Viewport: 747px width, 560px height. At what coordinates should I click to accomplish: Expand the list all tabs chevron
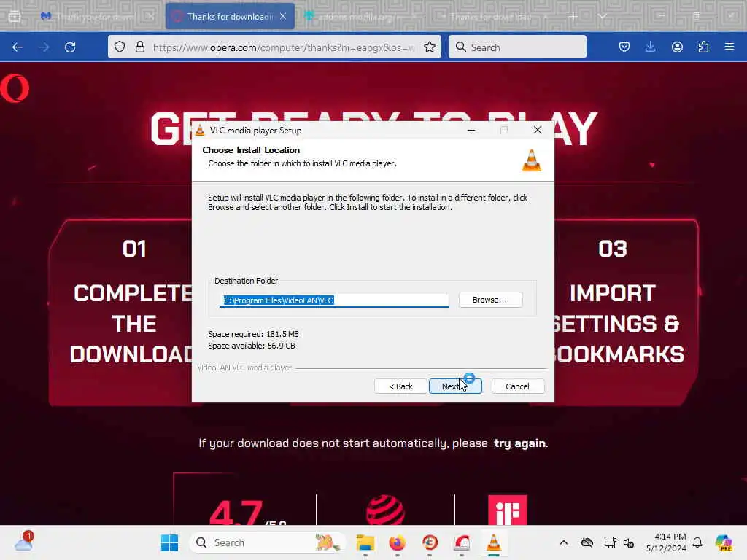click(x=602, y=17)
